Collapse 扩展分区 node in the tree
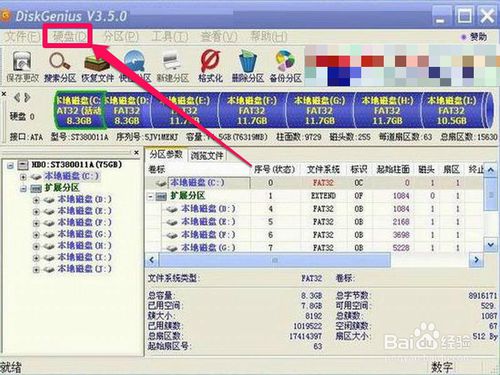The width and height of the screenshot is (500, 375). click(23, 189)
